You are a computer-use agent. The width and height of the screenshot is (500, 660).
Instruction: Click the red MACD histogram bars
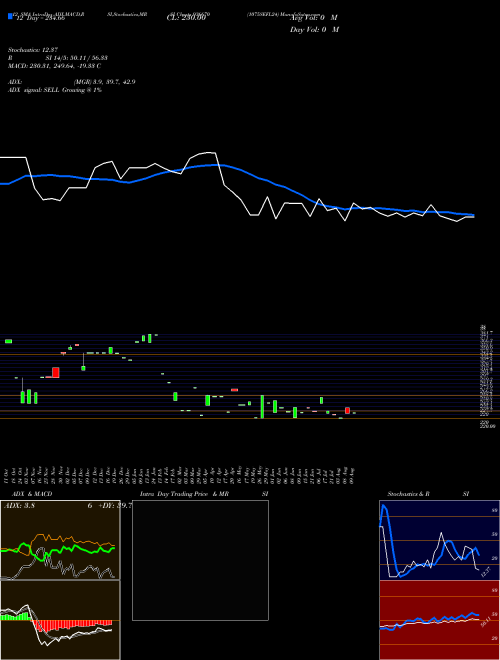(x=72, y=624)
